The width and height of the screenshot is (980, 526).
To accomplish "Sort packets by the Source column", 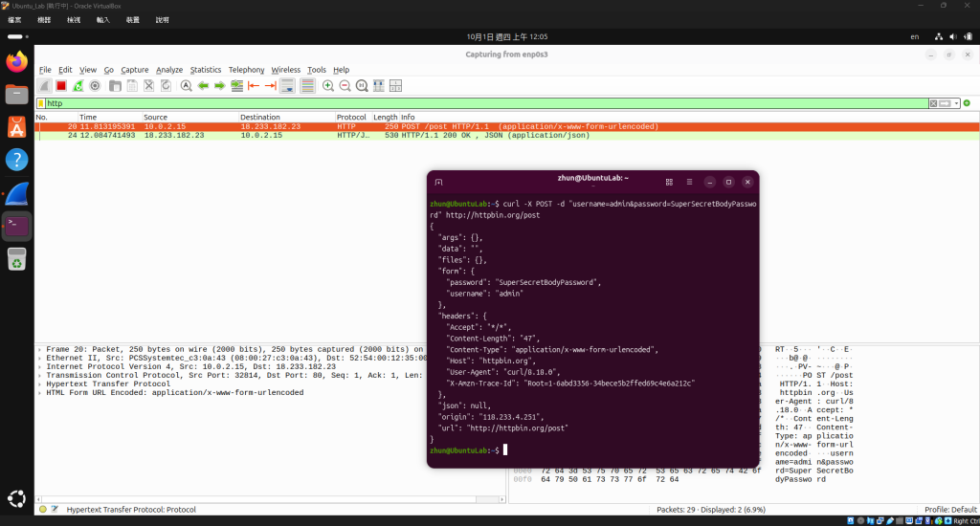I will pos(190,117).
